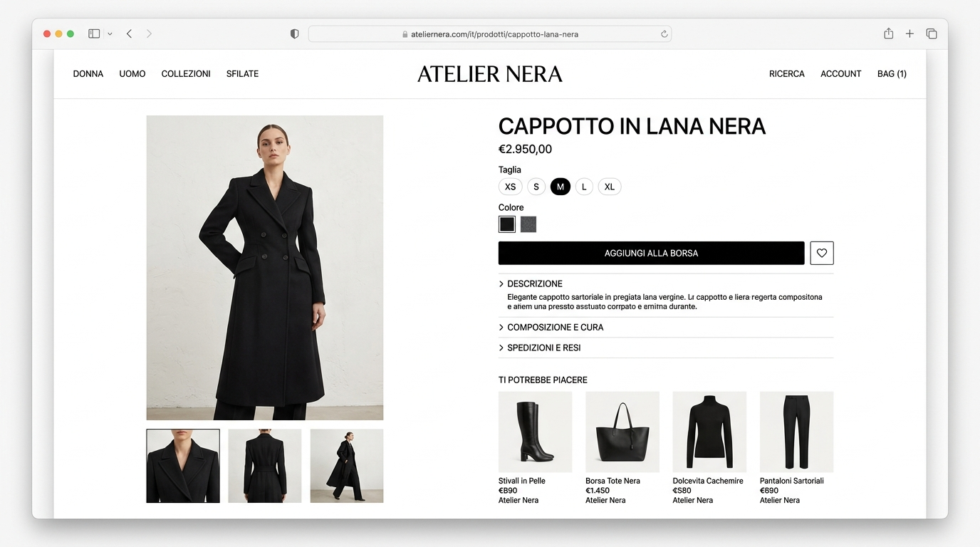Click the CAPPOTTO IN LANA NERA title
The image size is (980, 547).
(x=632, y=127)
